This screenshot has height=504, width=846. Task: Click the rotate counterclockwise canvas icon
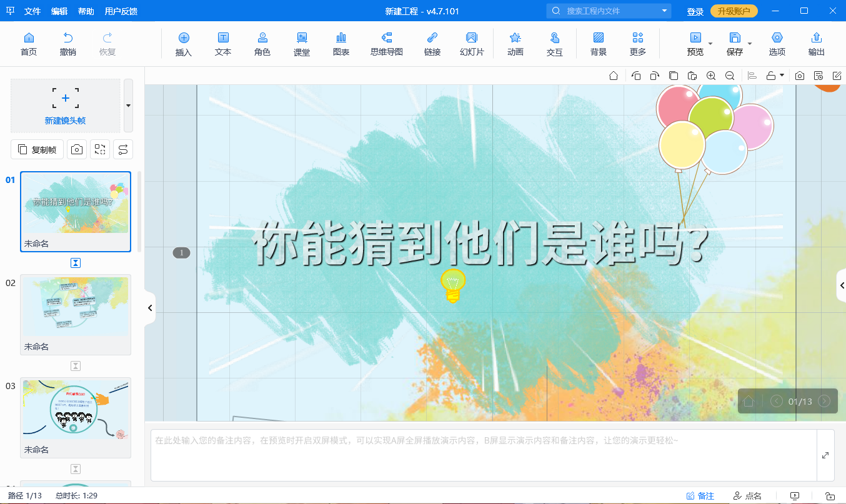[x=636, y=76]
